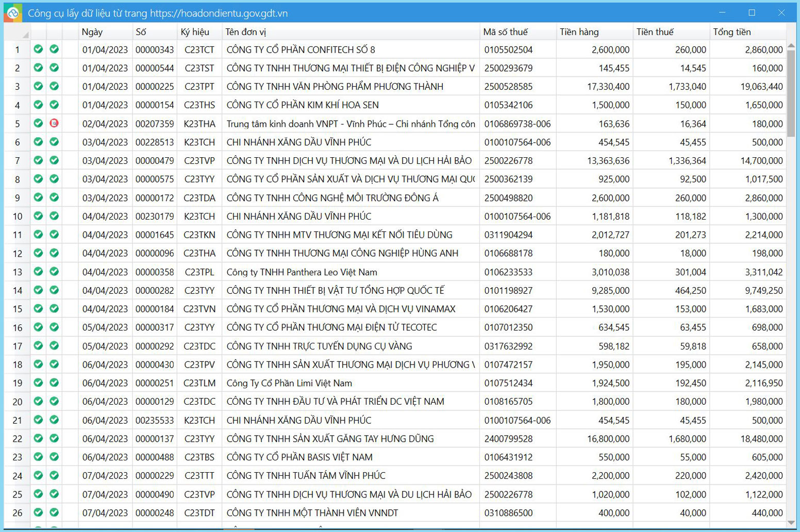Click invoice number 00207359 cell
The width and height of the screenshot is (800, 532).
[155, 124]
